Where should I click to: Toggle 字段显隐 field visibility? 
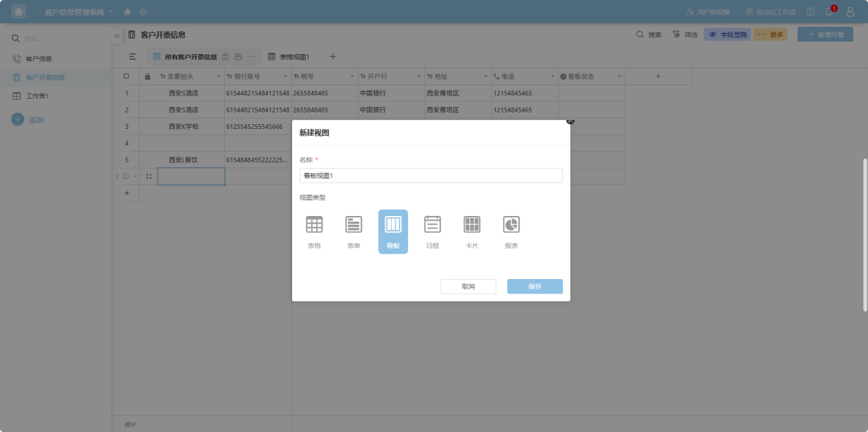[x=727, y=34]
